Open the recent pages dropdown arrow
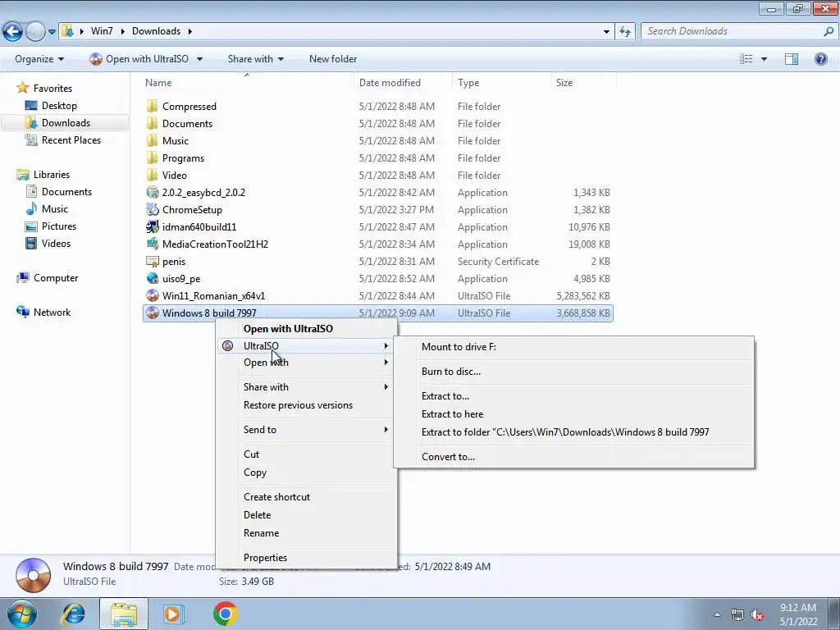Viewport: 840px width, 630px height. point(52,32)
